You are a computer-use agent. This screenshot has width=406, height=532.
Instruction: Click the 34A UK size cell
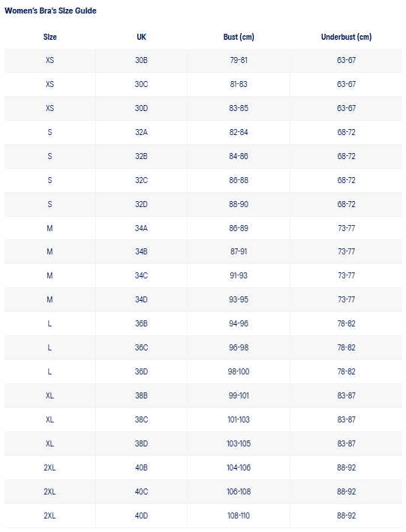(141, 228)
